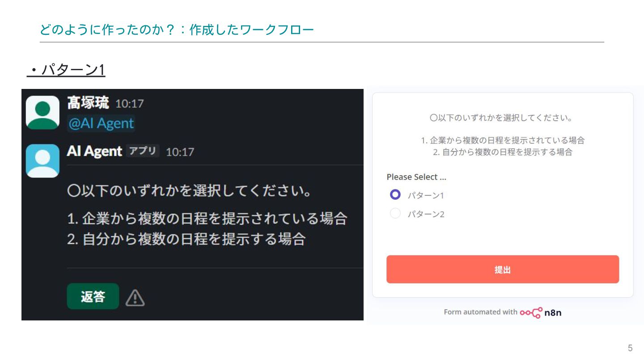Click the 10:17 timestamp on 高塚琉 message
644x362 pixels.
[130, 104]
